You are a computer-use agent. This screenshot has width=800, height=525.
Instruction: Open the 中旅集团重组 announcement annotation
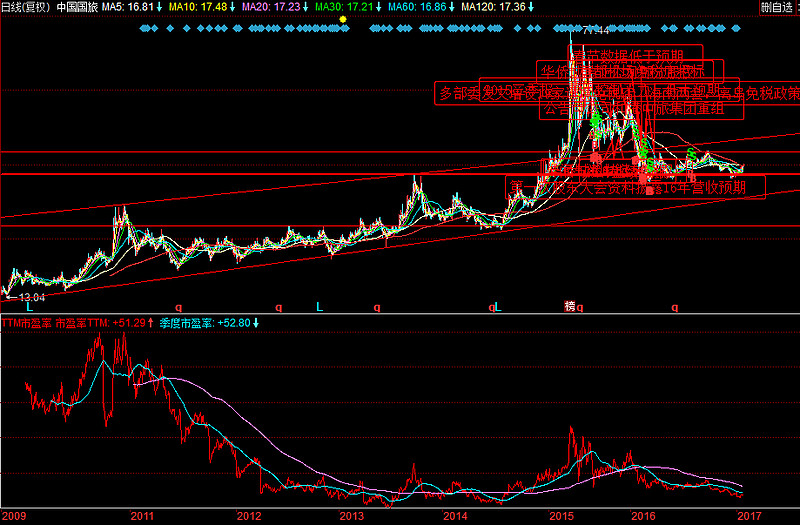(642, 109)
